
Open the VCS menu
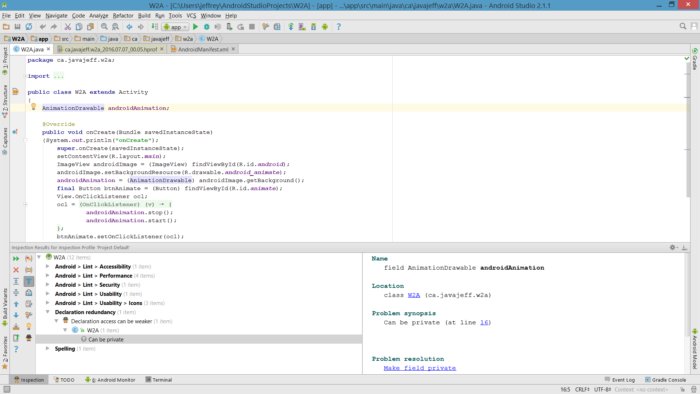coord(191,16)
